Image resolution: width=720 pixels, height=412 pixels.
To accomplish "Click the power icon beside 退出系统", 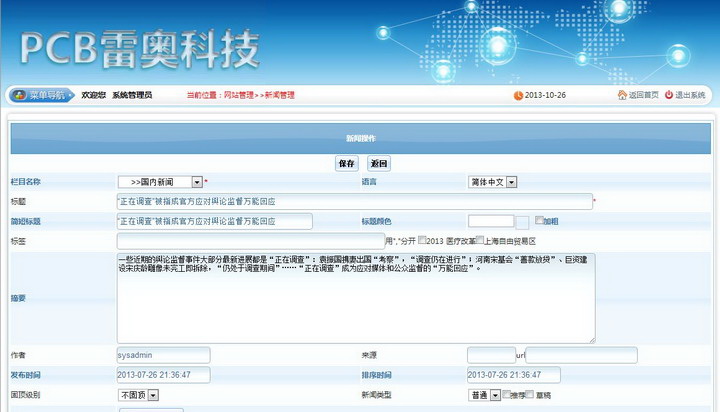I will [x=669, y=95].
